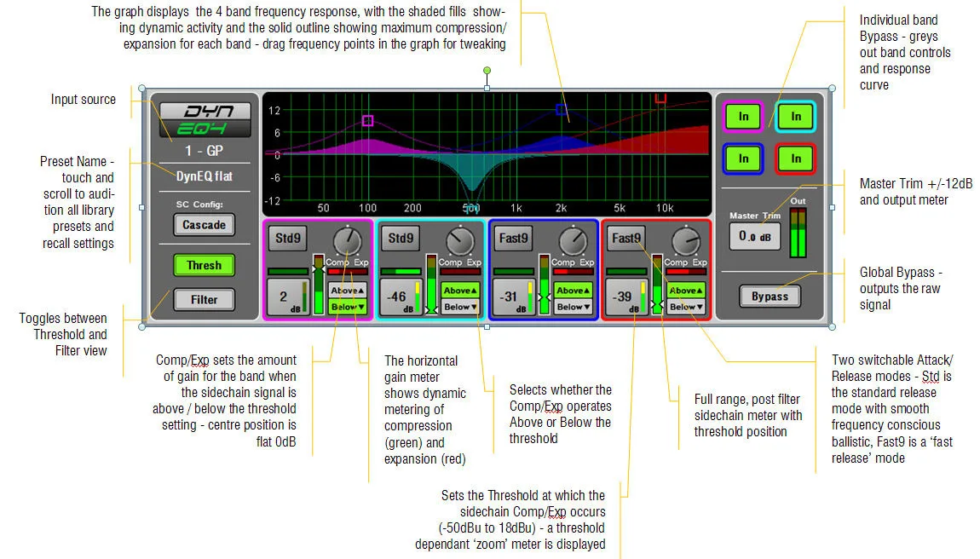Click the cyan band sidechain meter
Image resolution: width=980 pixels, height=559 pixels.
coord(431,285)
